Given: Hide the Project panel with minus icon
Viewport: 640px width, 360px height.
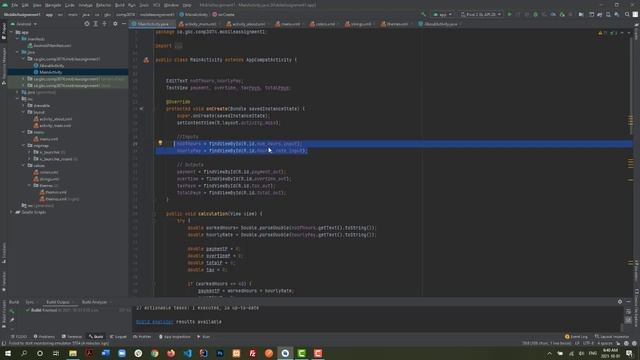Looking at the screenshot, I should point(124,24).
